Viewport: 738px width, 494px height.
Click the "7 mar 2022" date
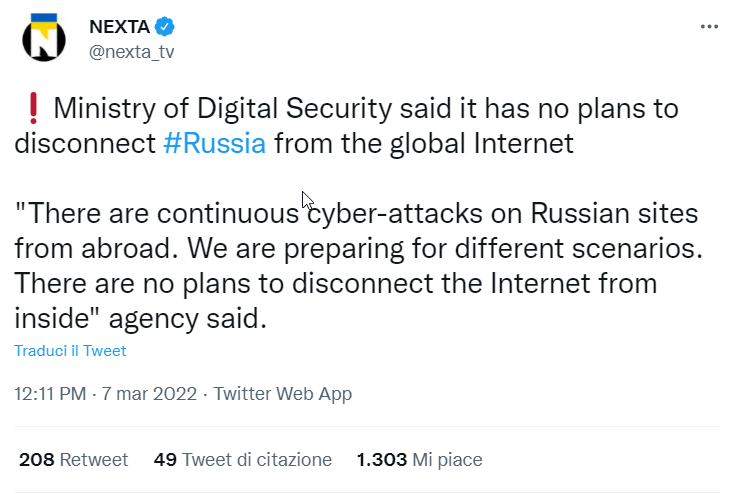148,394
